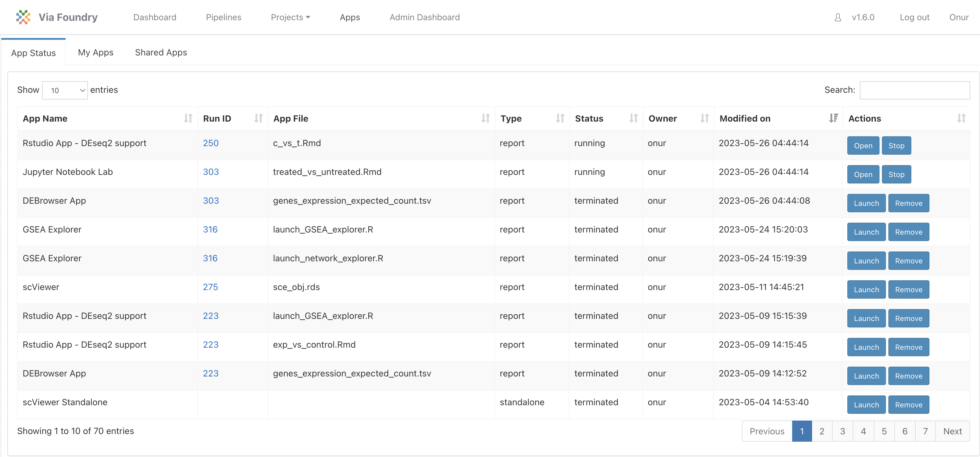Open run 316 for launch_GSEA_explorer.R

pos(210,230)
